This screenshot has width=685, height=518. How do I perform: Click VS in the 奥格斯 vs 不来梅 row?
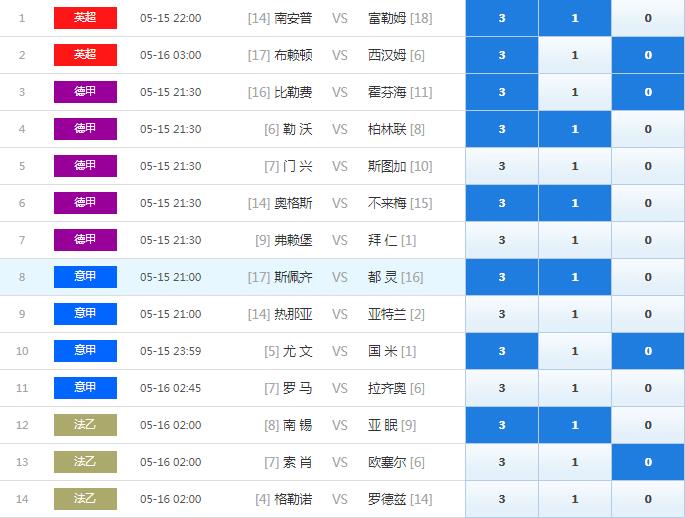pyautogui.click(x=340, y=203)
